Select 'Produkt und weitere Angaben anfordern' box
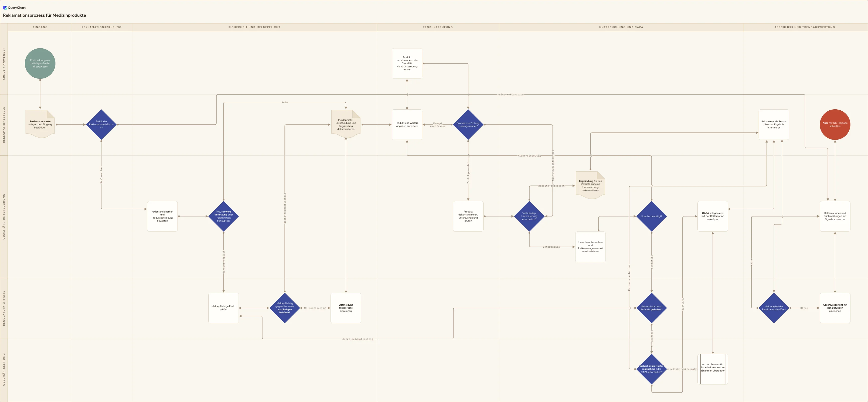Screen dimensions: 868x402 click(x=407, y=125)
